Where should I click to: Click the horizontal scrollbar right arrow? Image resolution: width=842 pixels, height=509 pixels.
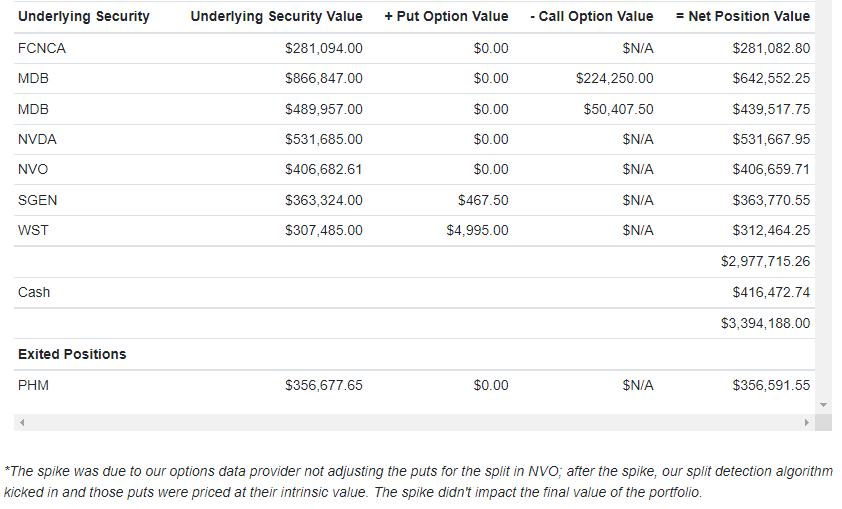tap(807, 423)
